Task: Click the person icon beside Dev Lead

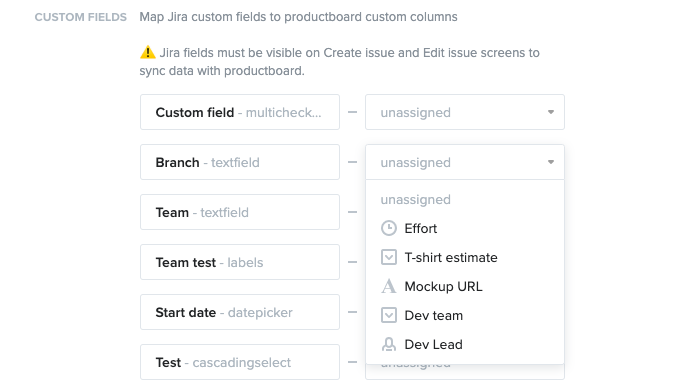Action: pos(389,344)
